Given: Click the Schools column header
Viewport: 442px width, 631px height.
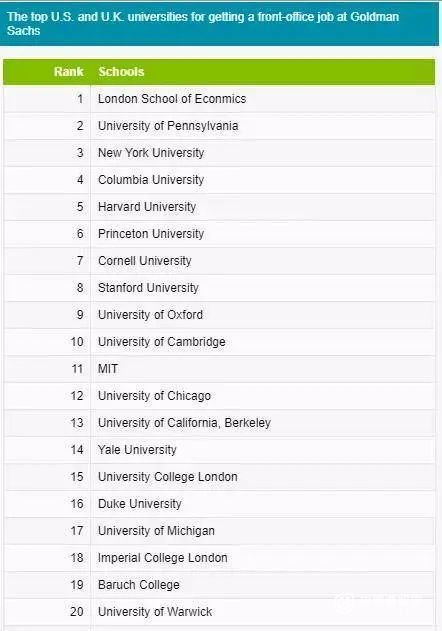Looking at the screenshot, I should [x=121, y=72].
